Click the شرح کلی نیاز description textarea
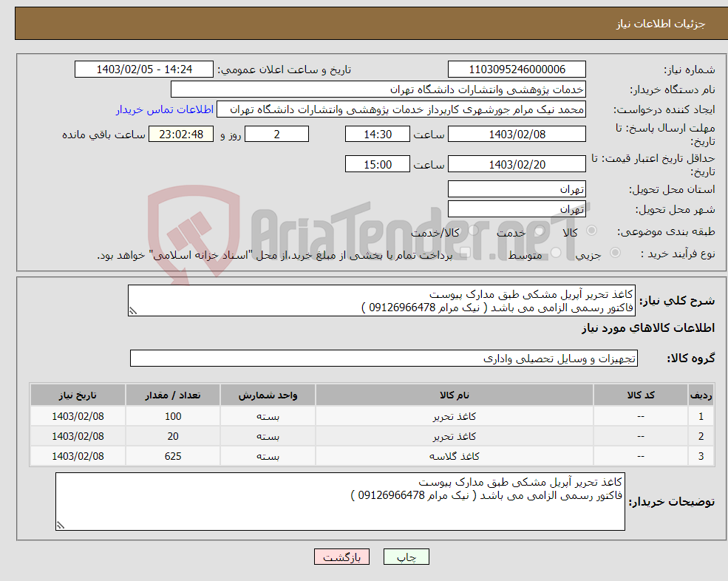Image resolution: width=728 pixels, height=581 pixels. click(x=381, y=301)
